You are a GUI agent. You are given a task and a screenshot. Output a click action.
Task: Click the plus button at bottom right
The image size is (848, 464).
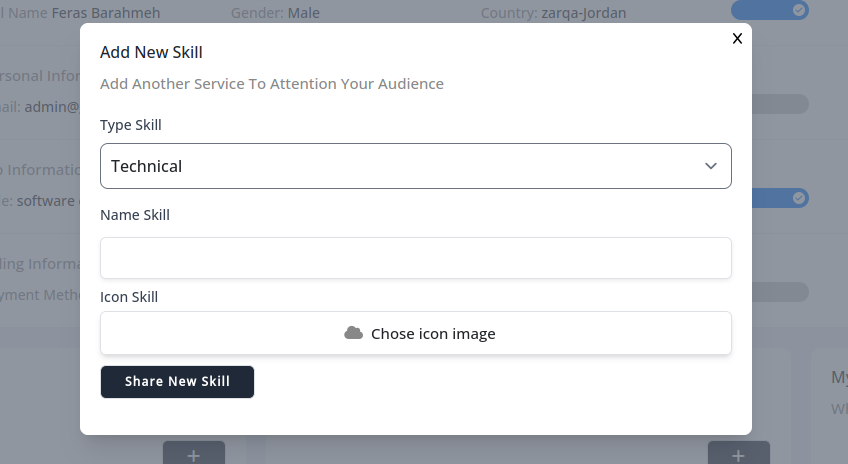(x=739, y=453)
